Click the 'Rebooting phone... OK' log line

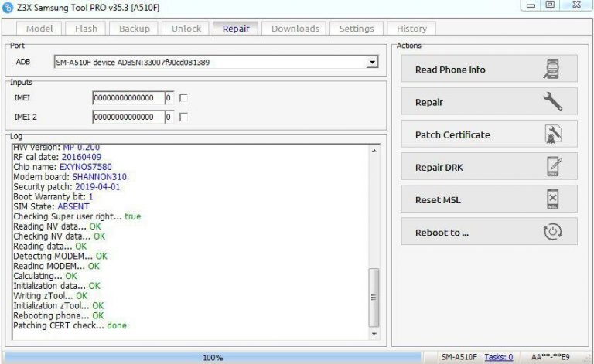(58, 315)
